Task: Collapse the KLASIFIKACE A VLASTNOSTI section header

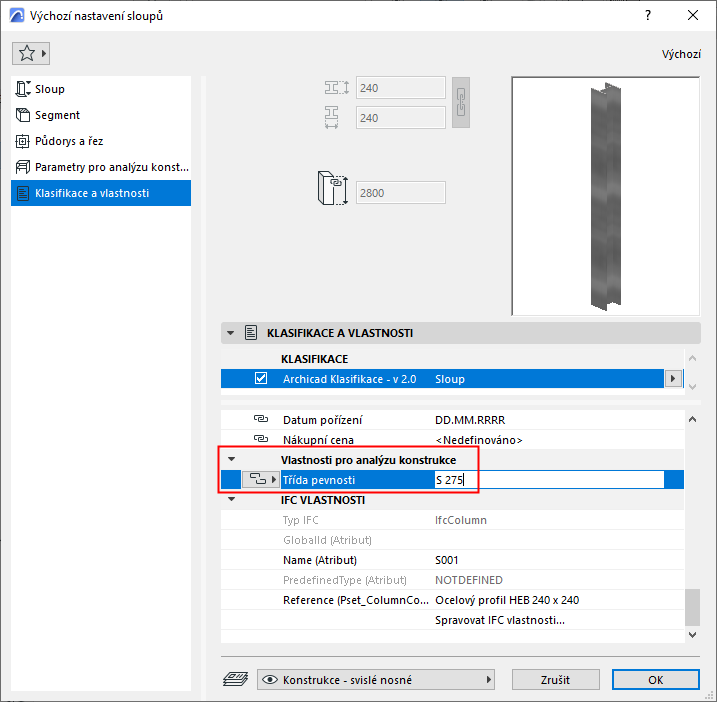Action: [230, 333]
